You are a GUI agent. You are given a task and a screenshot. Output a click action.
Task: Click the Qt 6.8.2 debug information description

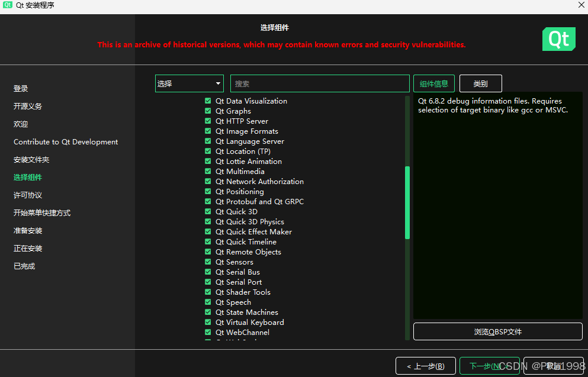pyautogui.click(x=493, y=105)
